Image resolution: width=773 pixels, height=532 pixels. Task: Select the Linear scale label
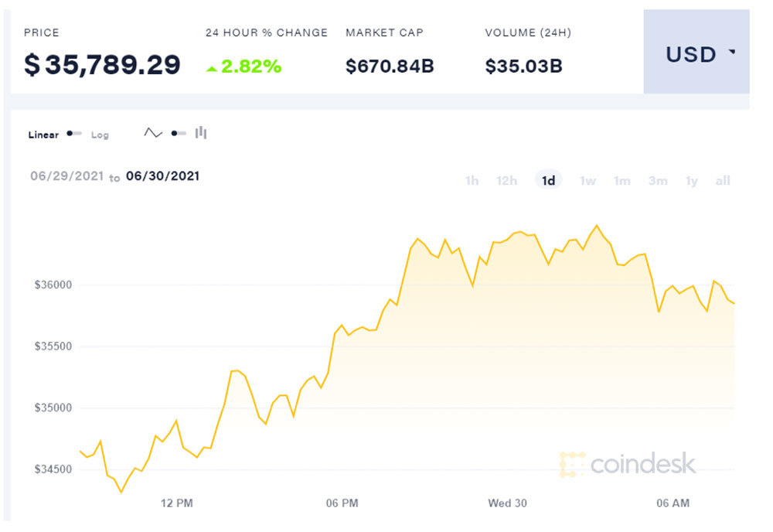43,135
